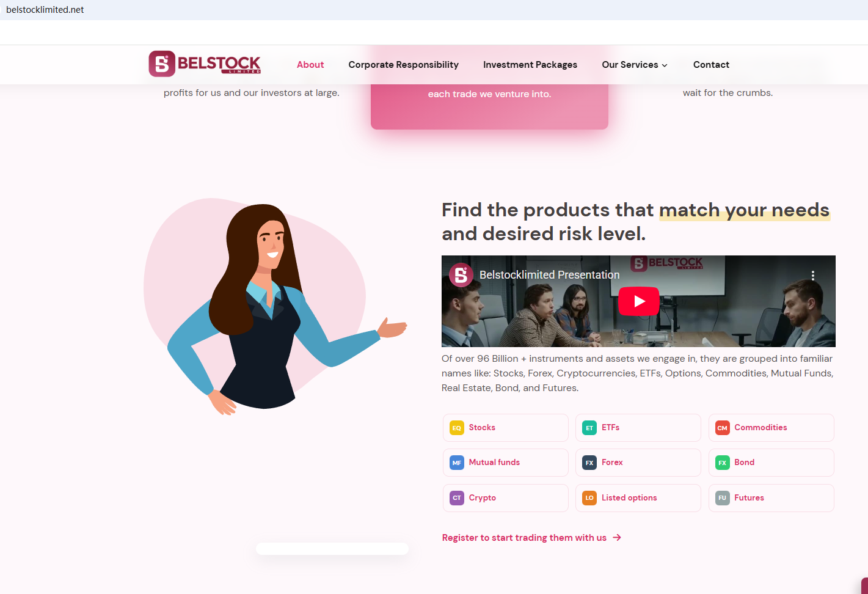This screenshot has width=868, height=594.
Task: Expand the Our Services dropdown
Action: point(635,65)
